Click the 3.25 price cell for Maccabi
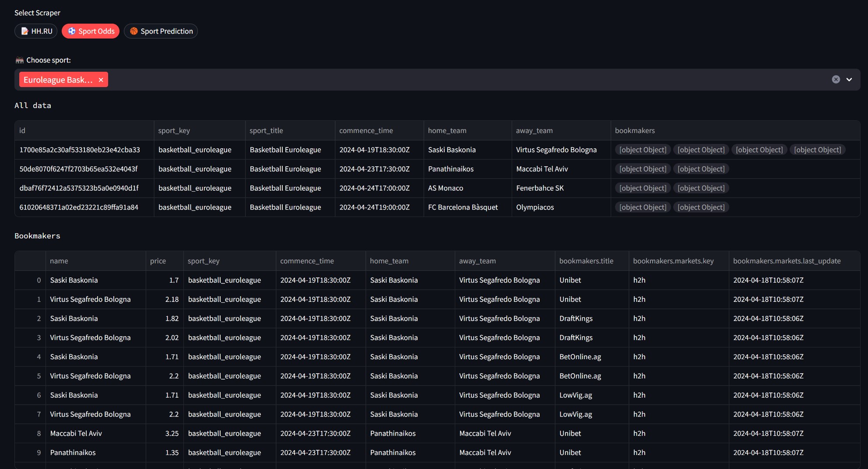868x469 pixels. (x=172, y=433)
